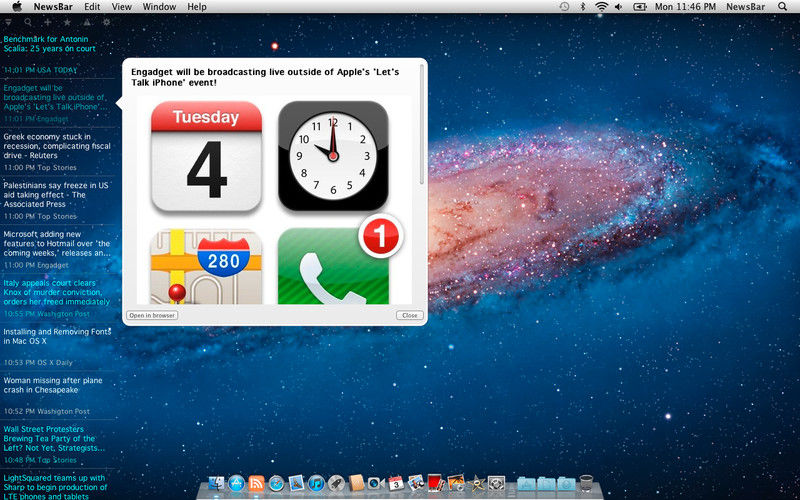This screenshot has width=800, height=500.
Task: Open iCal calendar from the Dock
Action: click(x=396, y=483)
